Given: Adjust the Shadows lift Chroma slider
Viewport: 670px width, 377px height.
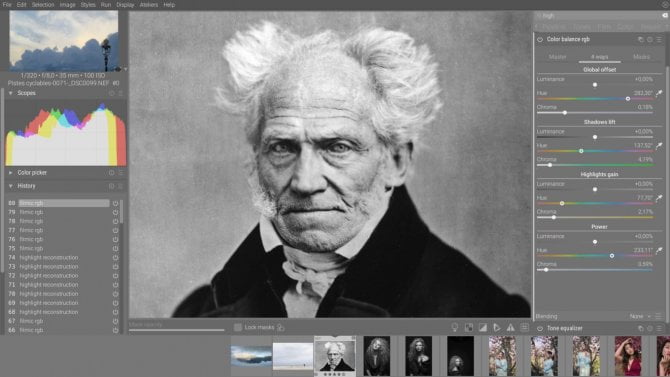Looking at the screenshot, I should click(x=594, y=165).
